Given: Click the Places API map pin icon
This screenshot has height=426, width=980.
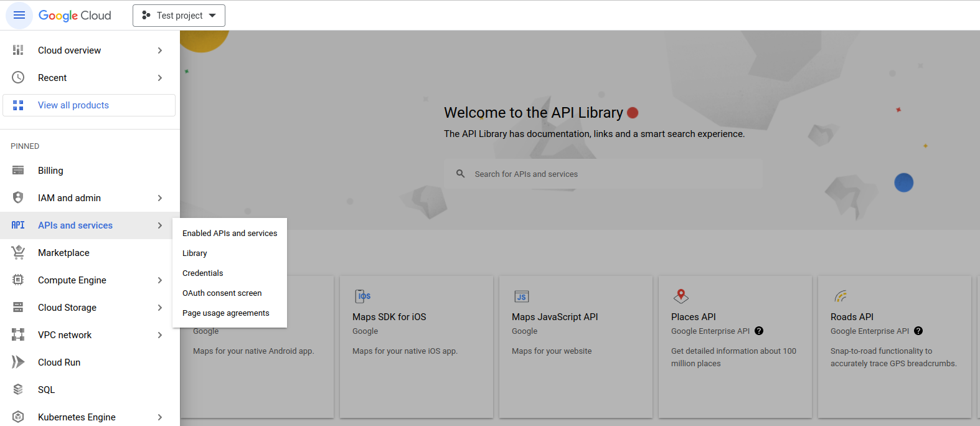Looking at the screenshot, I should coord(681,296).
